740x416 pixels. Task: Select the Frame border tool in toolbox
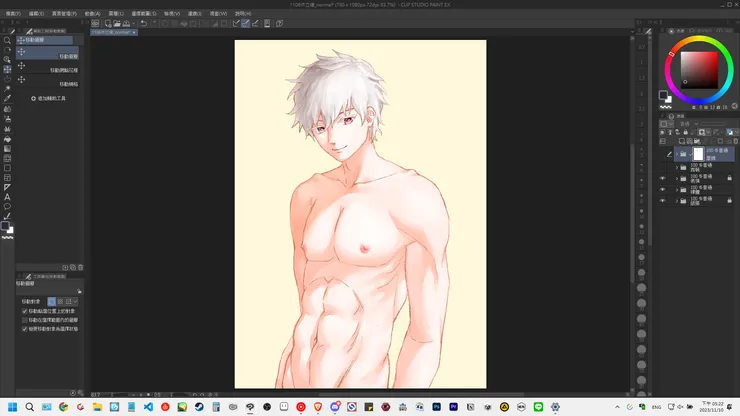7,178
